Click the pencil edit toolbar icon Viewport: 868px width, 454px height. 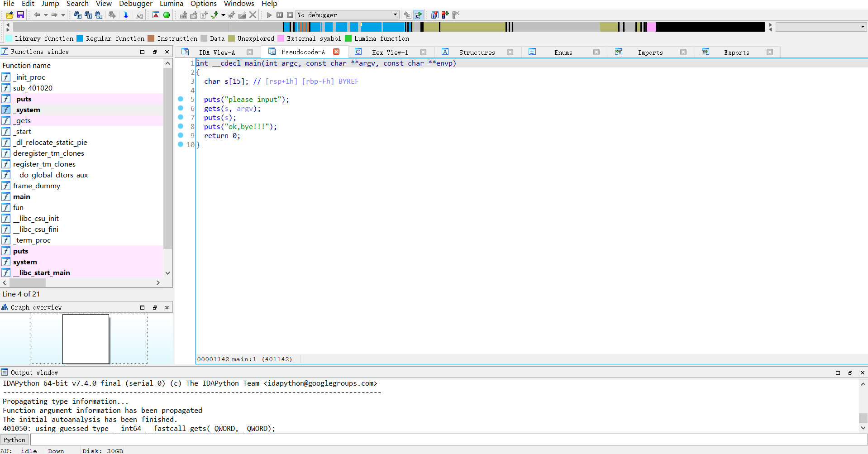[242, 15]
